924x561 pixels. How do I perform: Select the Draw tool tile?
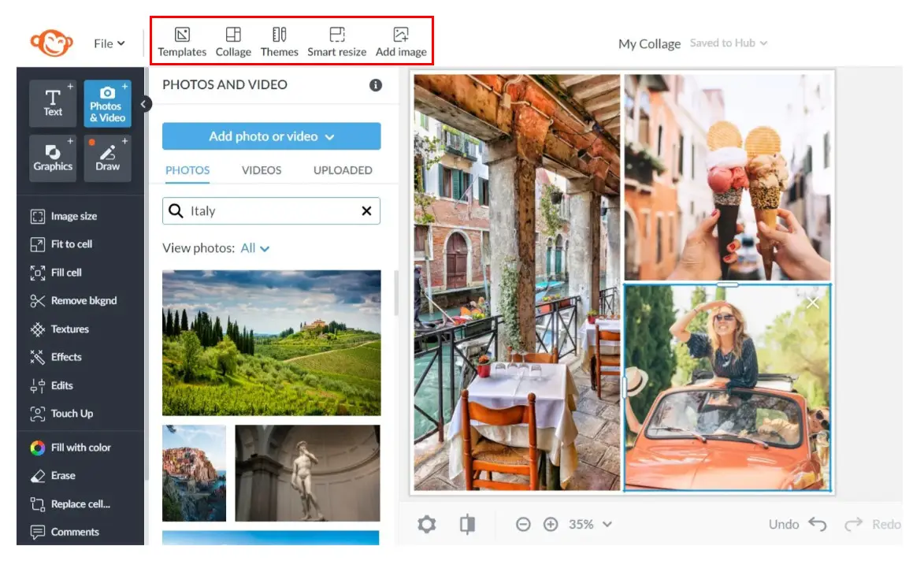tap(108, 158)
